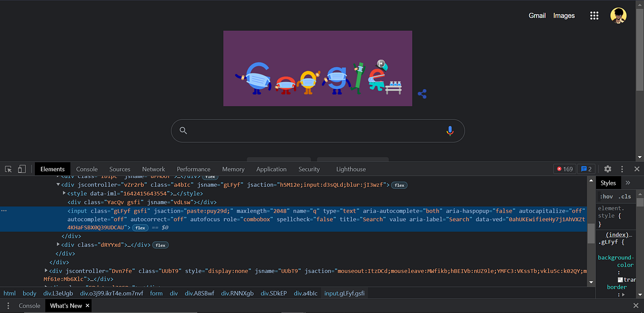The width and height of the screenshot is (644, 313).
Task: Open DevTools customize three-dot menu
Action: point(622,169)
